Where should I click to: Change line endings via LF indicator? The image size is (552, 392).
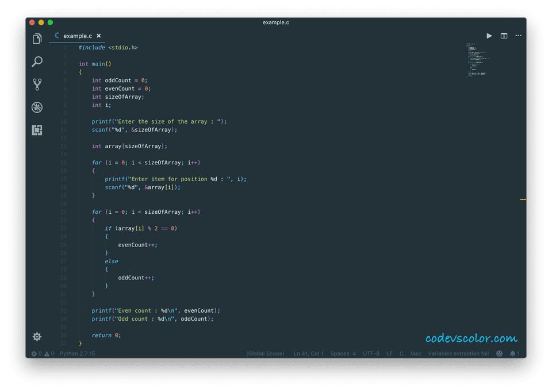point(389,353)
